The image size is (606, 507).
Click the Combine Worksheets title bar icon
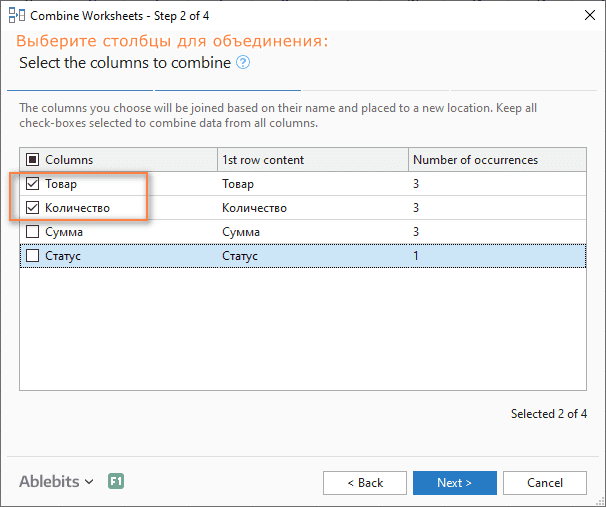pyautogui.click(x=17, y=15)
